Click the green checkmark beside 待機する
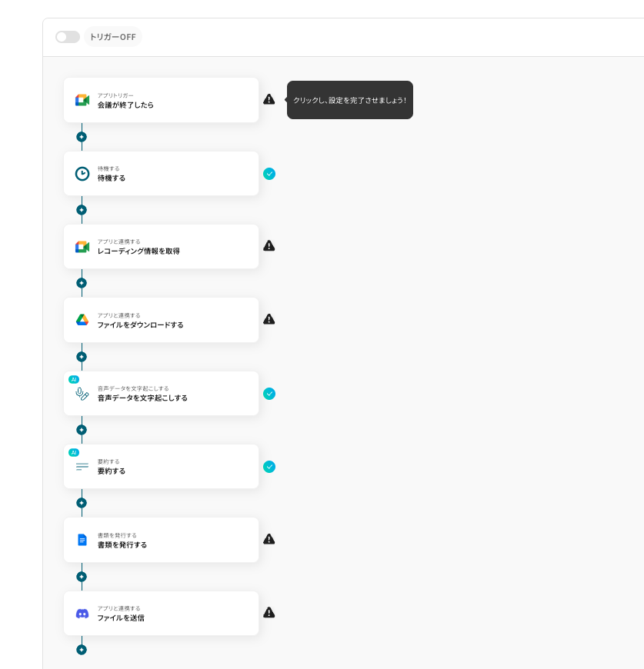 [x=269, y=174]
